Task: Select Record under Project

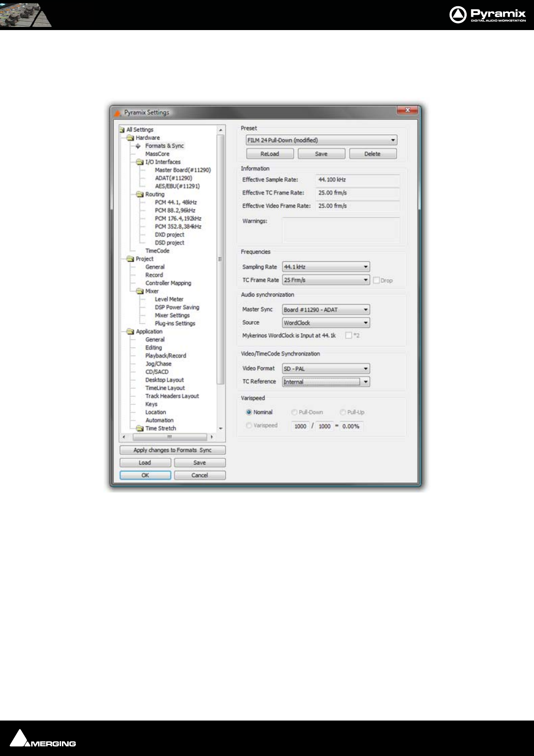Action: tap(154, 275)
